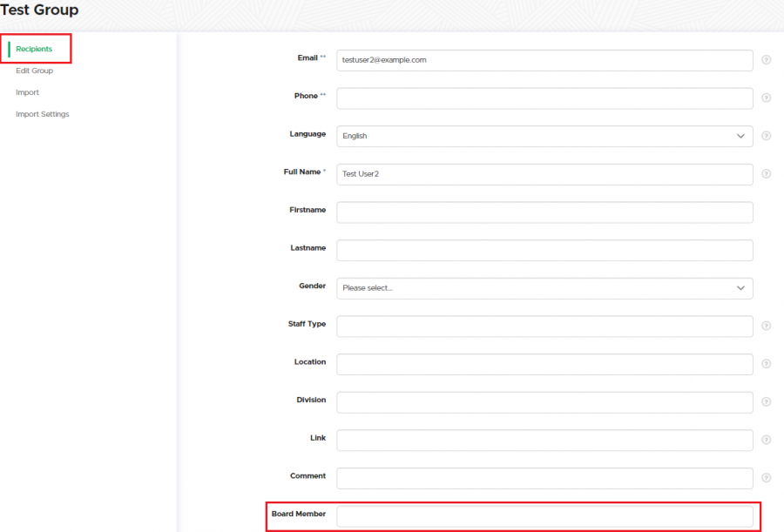Click the Staff Type help icon
This screenshot has height=532, width=784.
pyautogui.click(x=767, y=326)
